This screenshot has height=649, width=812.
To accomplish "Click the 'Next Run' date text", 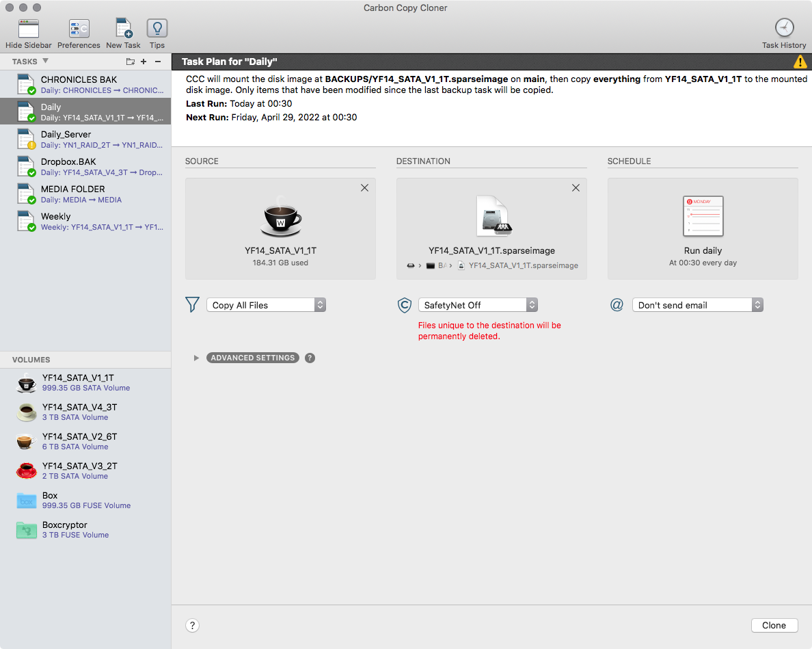I will pyautogui.click(x=271, y=117).
